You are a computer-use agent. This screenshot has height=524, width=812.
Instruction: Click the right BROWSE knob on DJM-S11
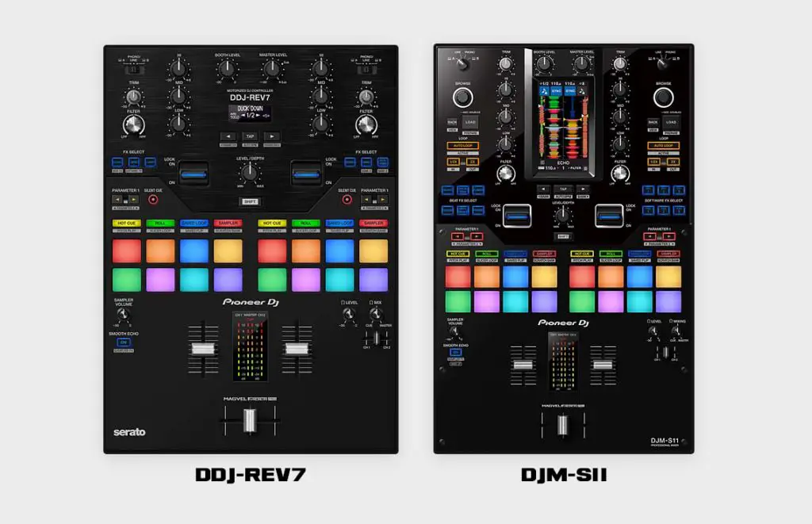(x=664, y=98)
